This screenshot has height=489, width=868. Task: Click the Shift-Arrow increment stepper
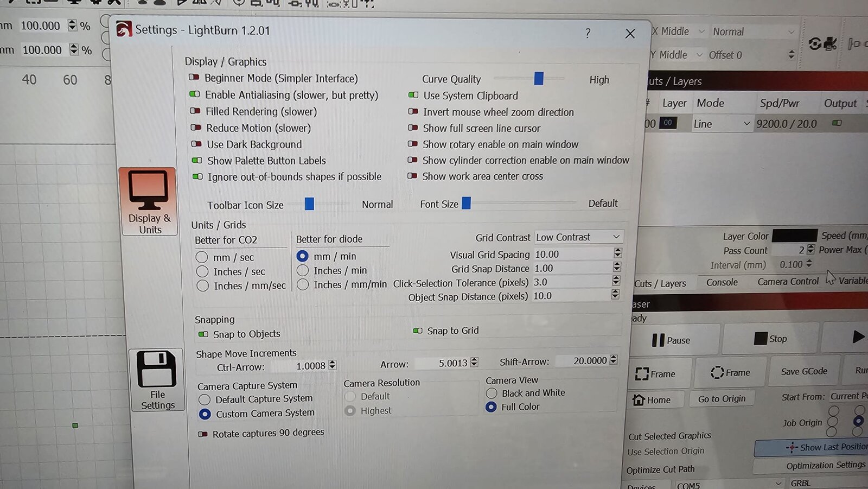[614, 360]
